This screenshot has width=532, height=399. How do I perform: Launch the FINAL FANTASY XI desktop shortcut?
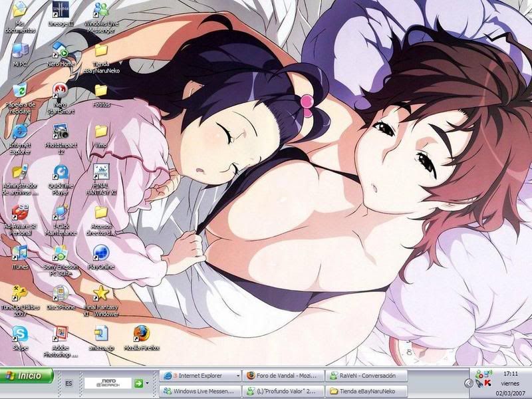[x=101, y=180]
